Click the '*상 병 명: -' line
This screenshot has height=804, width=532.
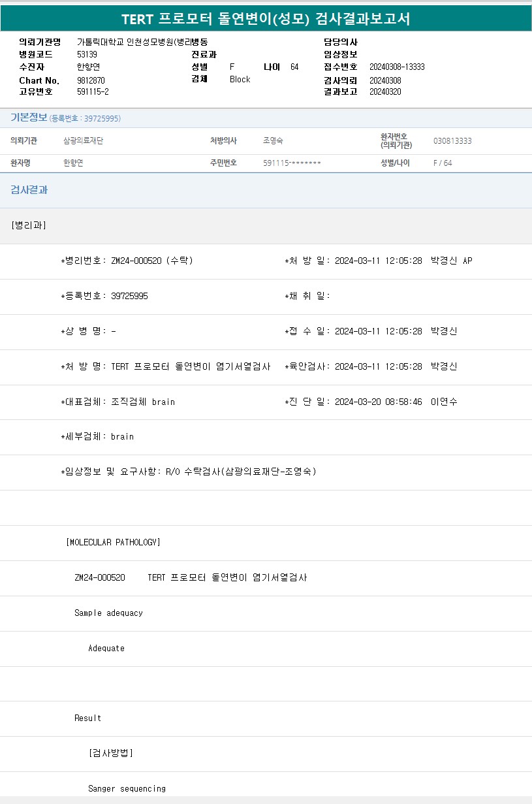tap(88, 331)
